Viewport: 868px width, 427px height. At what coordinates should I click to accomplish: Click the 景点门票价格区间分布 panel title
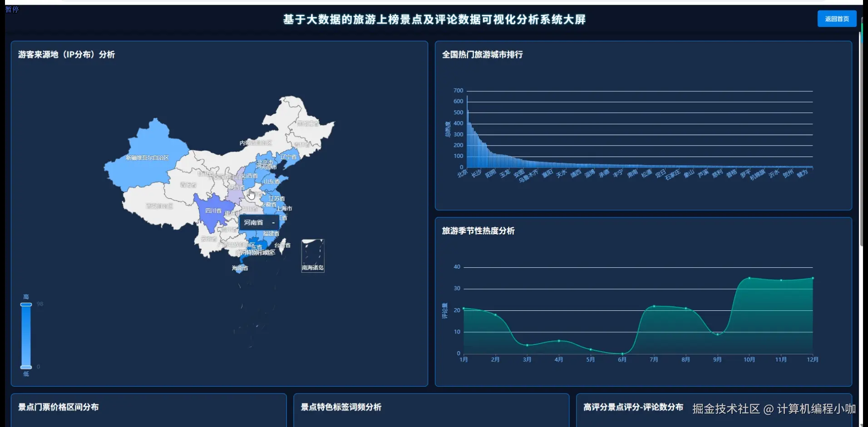coord(58,407)
